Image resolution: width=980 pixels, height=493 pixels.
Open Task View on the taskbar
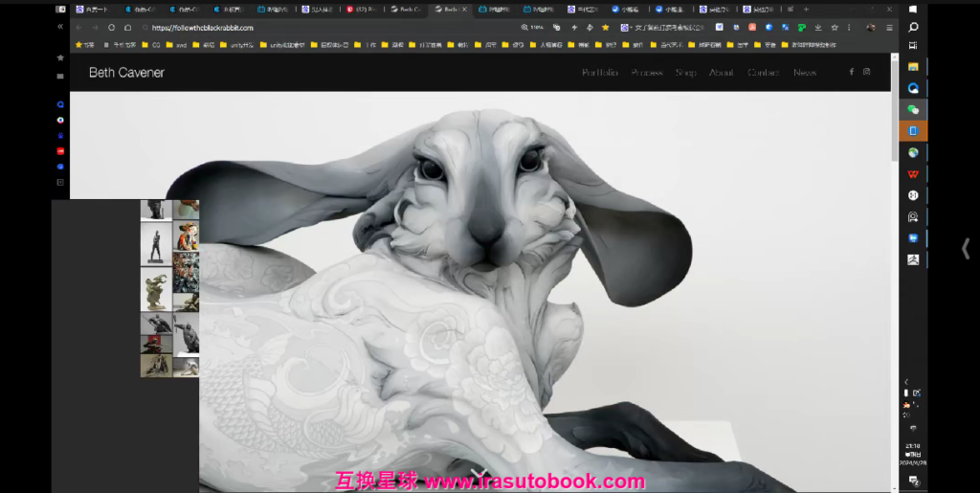pos(913,46)
